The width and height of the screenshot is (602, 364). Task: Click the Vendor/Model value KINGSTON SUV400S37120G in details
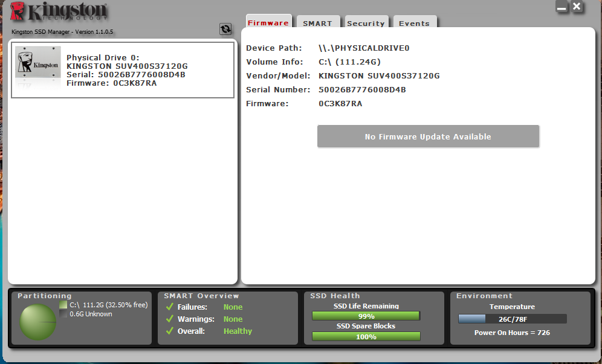379,76
